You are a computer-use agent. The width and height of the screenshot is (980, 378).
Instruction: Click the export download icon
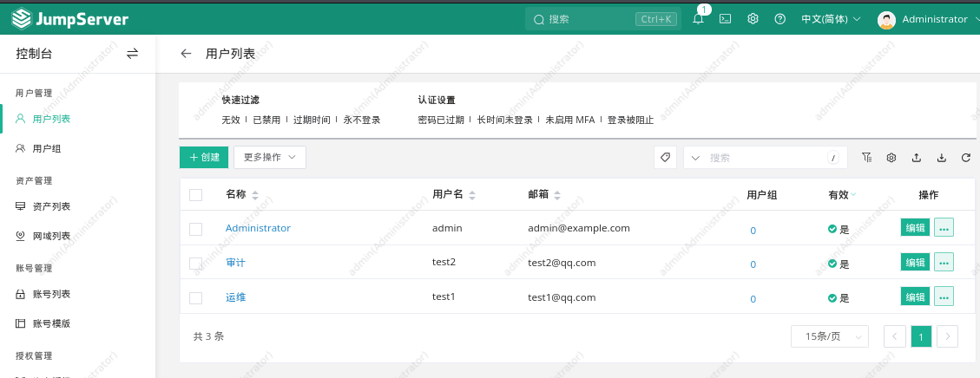[x=941, y=158]
